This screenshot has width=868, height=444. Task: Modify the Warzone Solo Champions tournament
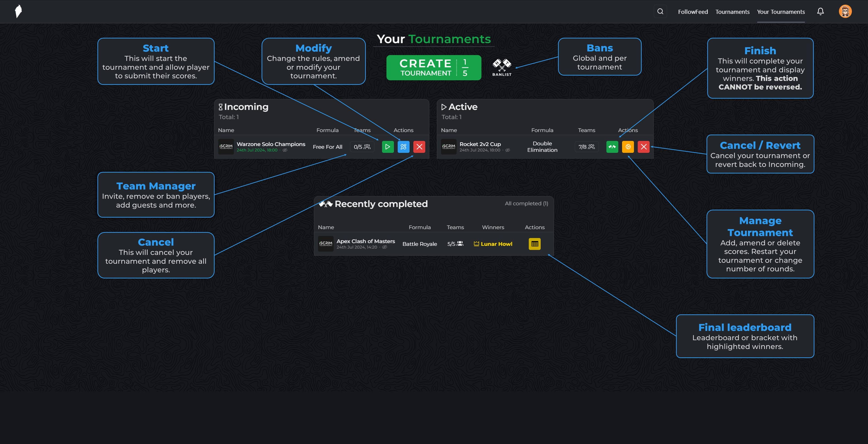click(403, 147)
